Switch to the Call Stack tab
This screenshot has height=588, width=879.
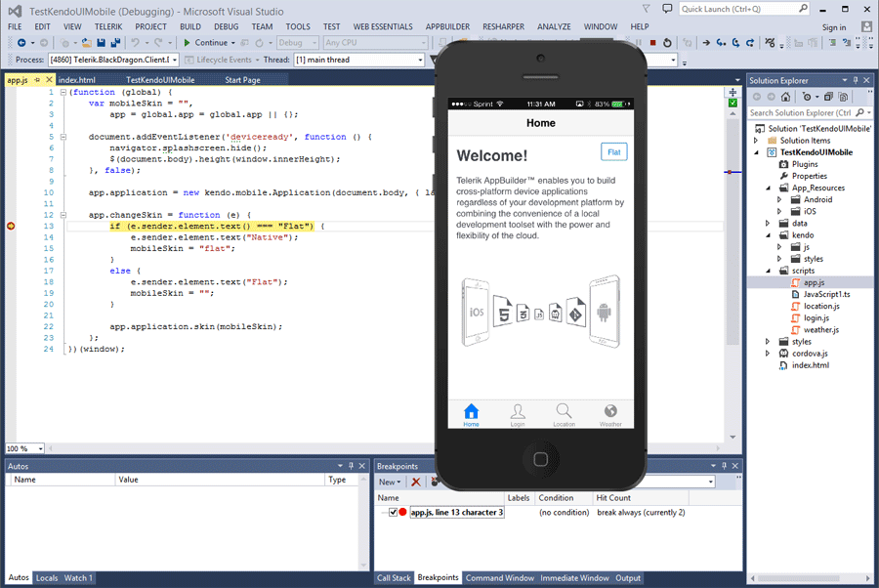(x=395, y=577)
